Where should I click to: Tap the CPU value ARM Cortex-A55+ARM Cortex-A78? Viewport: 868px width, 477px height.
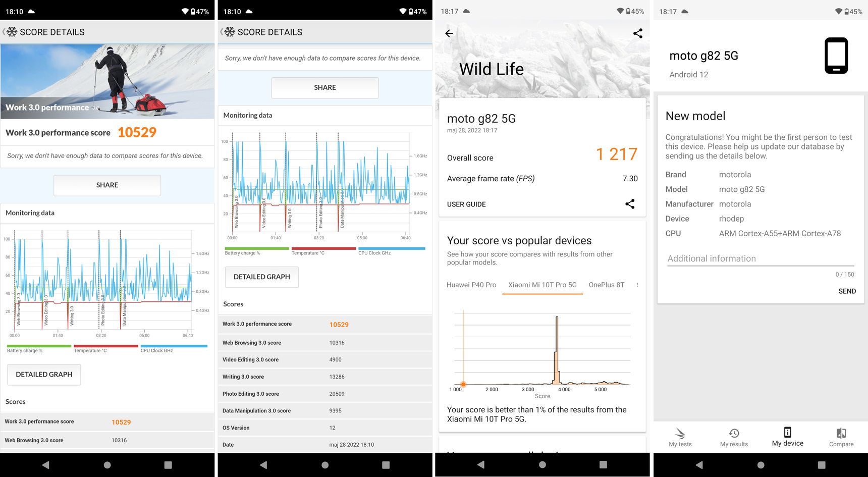point(780,233)
